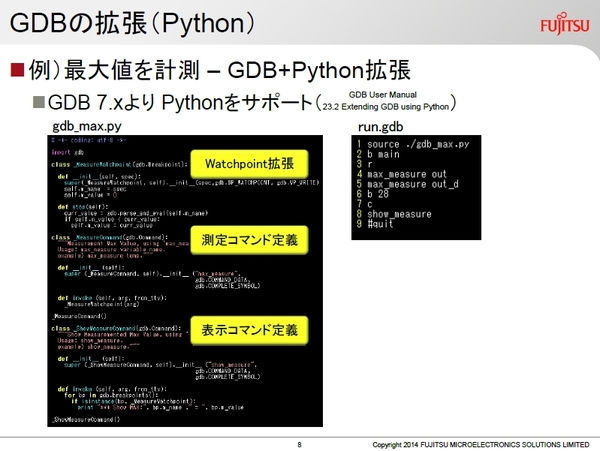
Task: Click the 'def stop(self):' line
Action: coord(83,207)
